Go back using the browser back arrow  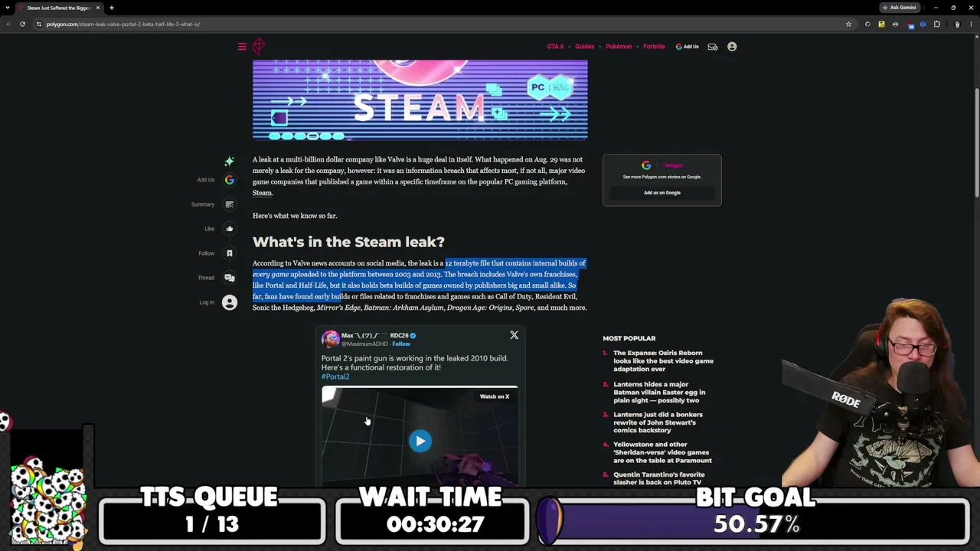(x=8, y=24)
